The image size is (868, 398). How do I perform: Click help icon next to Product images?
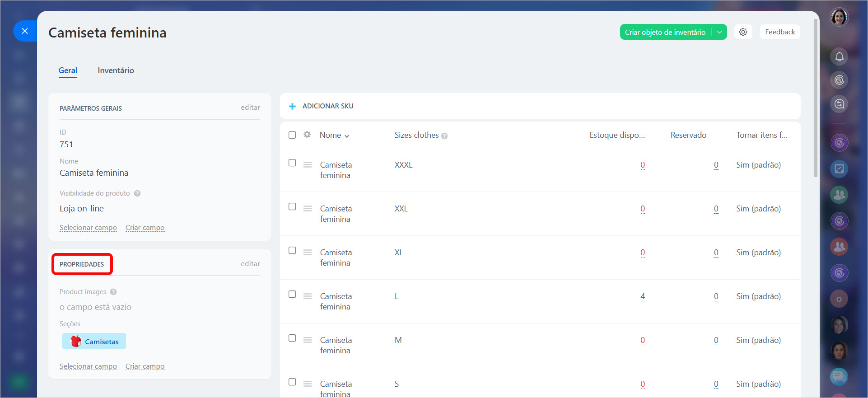point(113,292)
